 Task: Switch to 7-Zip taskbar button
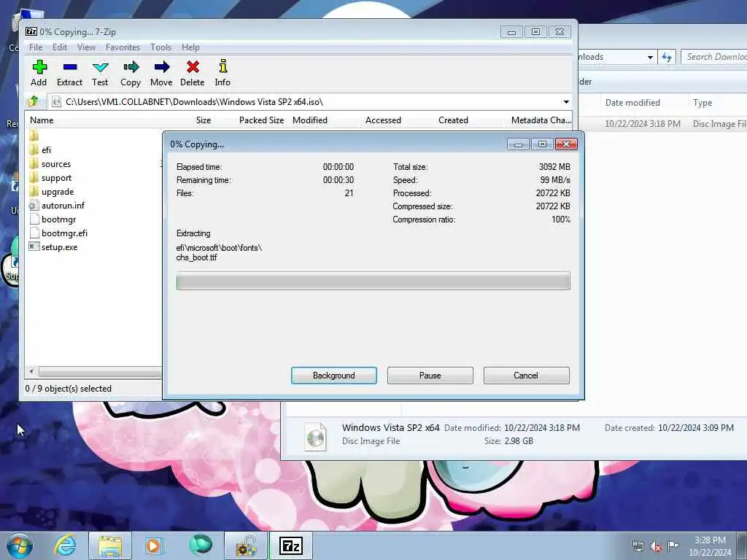pyautogui.click(x=291, y=545)
